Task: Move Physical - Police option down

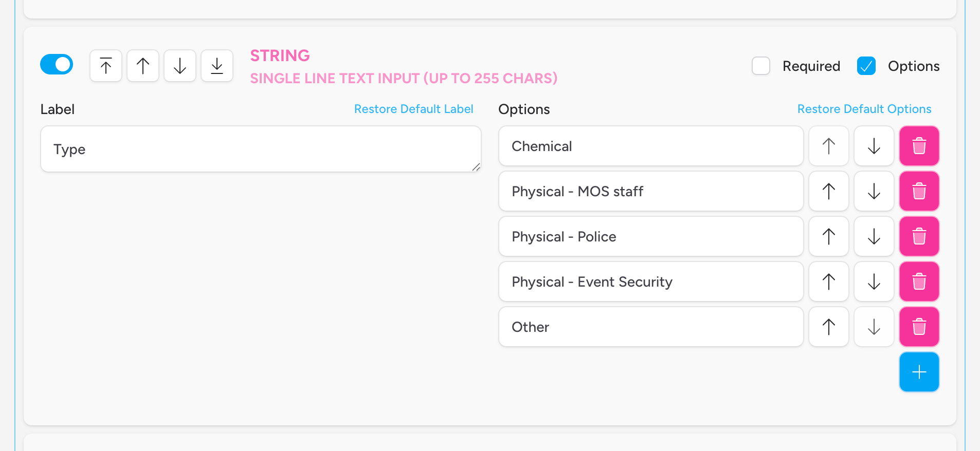Action: pyautogui.click(x=874, y=236)
